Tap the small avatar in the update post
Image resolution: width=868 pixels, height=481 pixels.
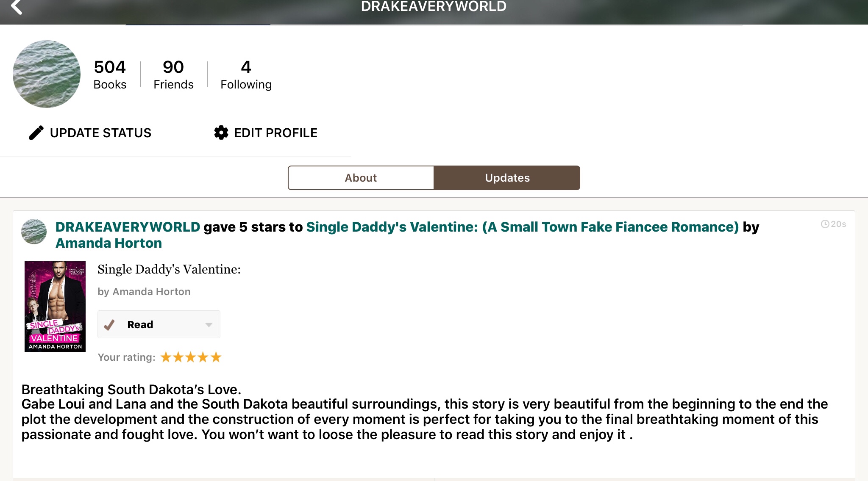(x=34, y=232)
